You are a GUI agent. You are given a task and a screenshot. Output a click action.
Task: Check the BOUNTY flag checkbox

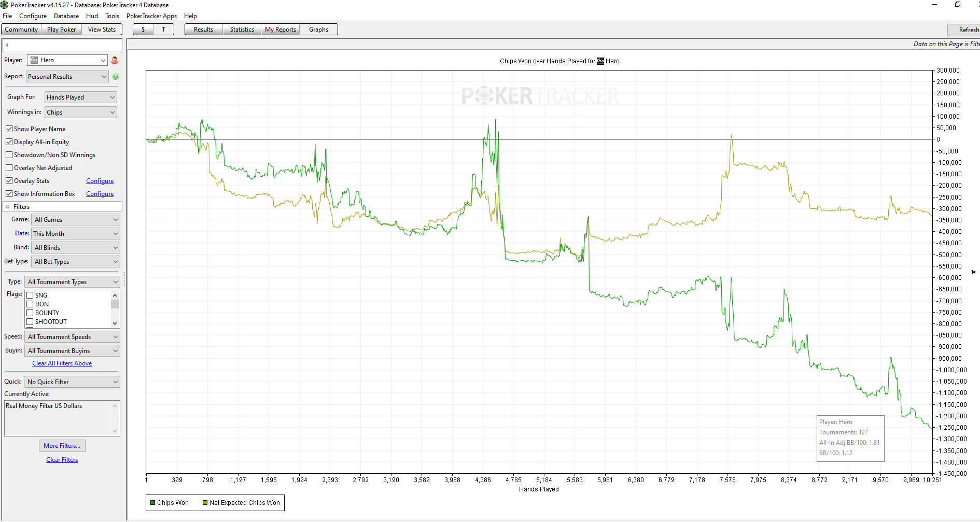point(30,313)
